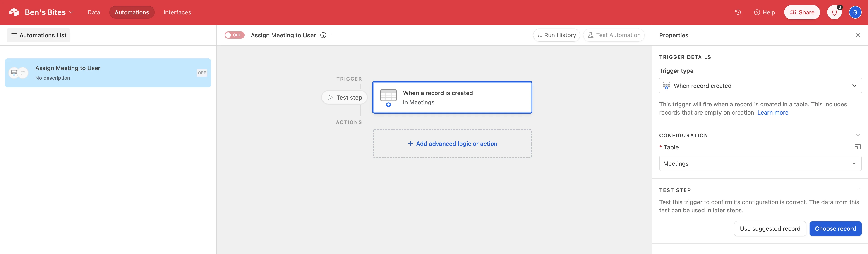Click OFF badge in automations list item
The width and height of the screenshot is (868, 254).
202,73
